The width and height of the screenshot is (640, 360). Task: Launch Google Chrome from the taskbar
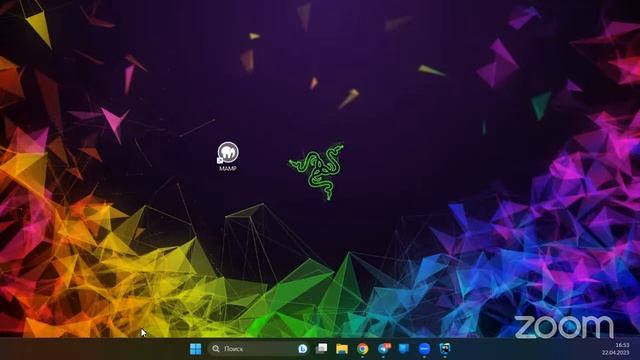tap(362, 349)
